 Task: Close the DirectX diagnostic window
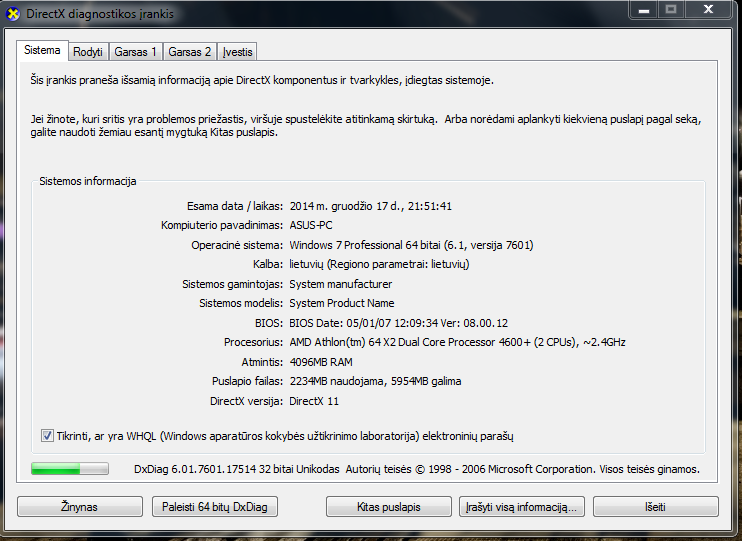(708, 9)
